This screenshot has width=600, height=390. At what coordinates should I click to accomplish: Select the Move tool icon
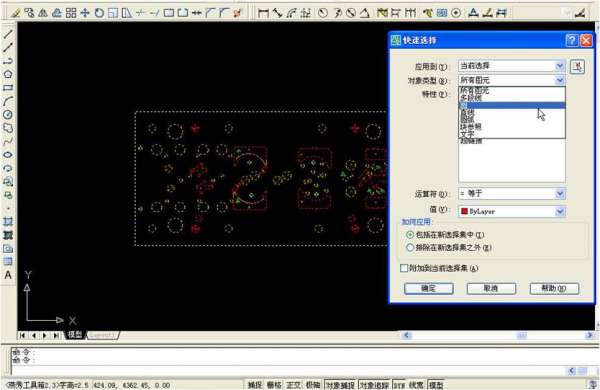pyautogui.click(x=85, y=13)
